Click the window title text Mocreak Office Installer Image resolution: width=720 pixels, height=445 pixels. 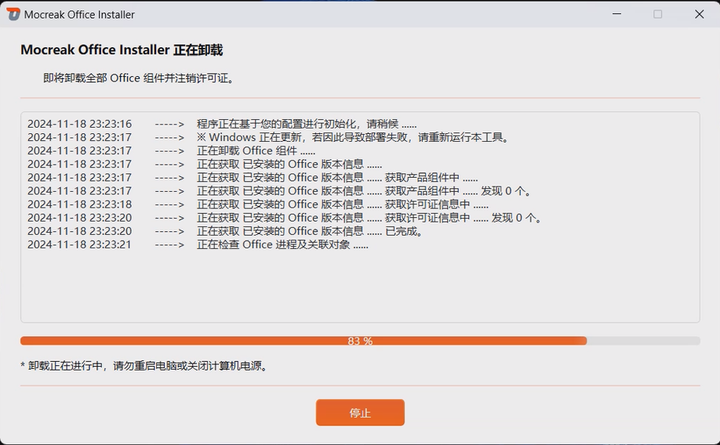coord(79,15)
